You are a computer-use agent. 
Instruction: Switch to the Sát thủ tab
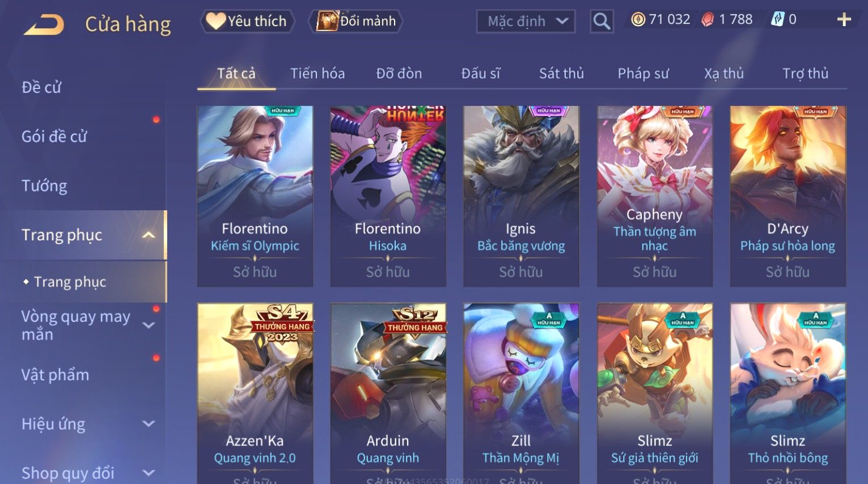tap(561, 73)
